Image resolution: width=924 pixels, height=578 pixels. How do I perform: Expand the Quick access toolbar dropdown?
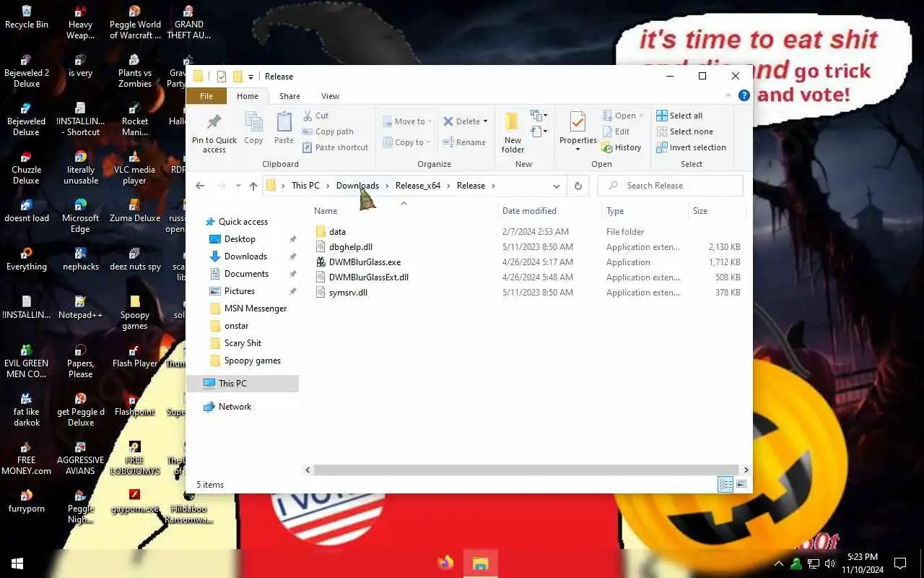coord(250,77)
